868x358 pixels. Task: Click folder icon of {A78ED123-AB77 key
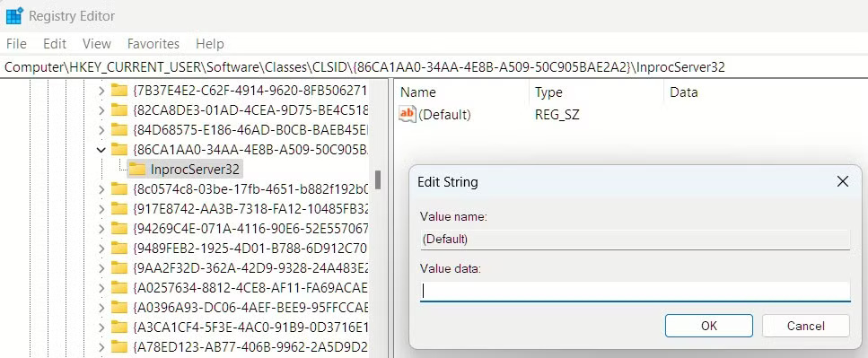coord(119,347)
